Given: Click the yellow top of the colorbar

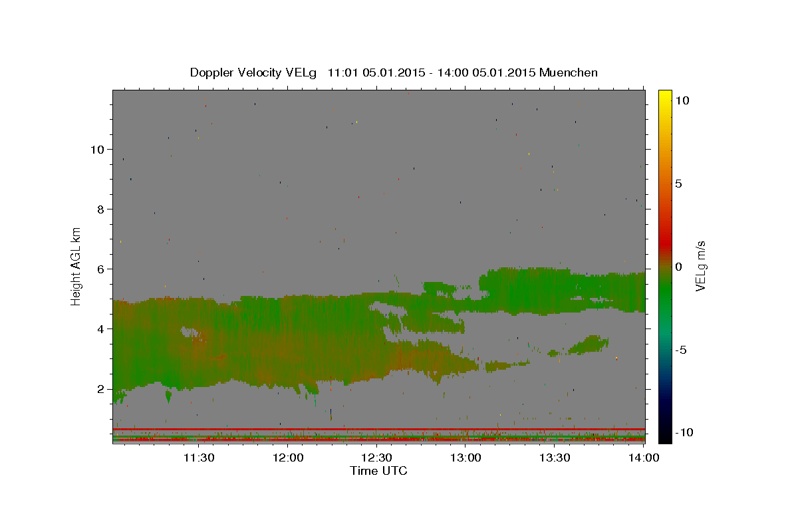Looking at the screenshot, I should tap(664, 96).
